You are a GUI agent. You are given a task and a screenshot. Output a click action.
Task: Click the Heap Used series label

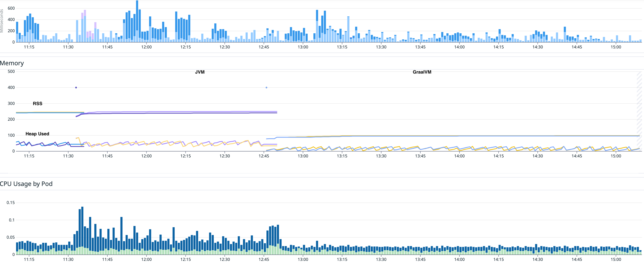pos(38,134)
